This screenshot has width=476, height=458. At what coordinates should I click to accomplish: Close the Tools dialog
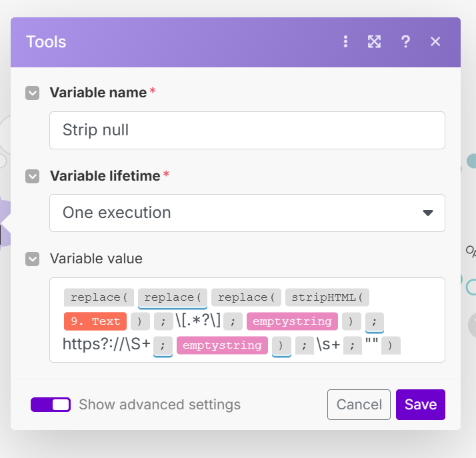point(435,41)
